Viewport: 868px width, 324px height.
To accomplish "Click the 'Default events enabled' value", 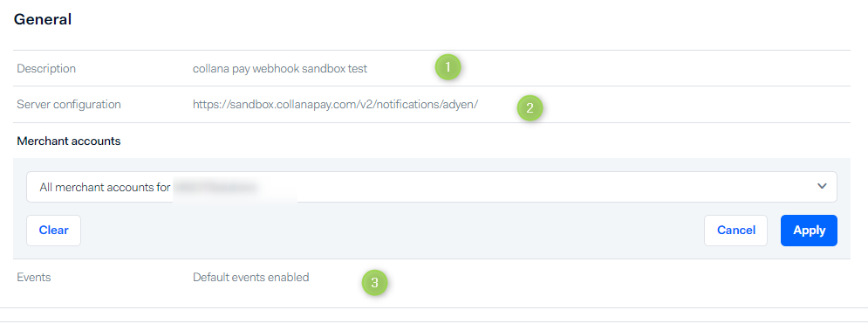I will click(250, 278).
